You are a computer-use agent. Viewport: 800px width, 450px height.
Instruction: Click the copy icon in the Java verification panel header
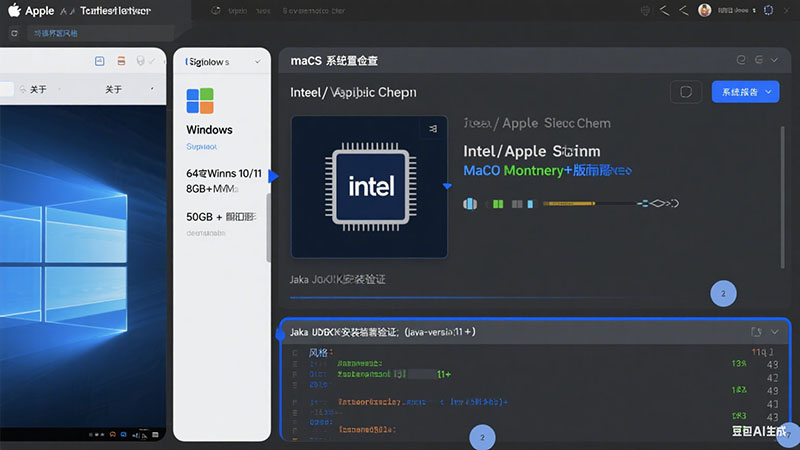coord(756,332)
